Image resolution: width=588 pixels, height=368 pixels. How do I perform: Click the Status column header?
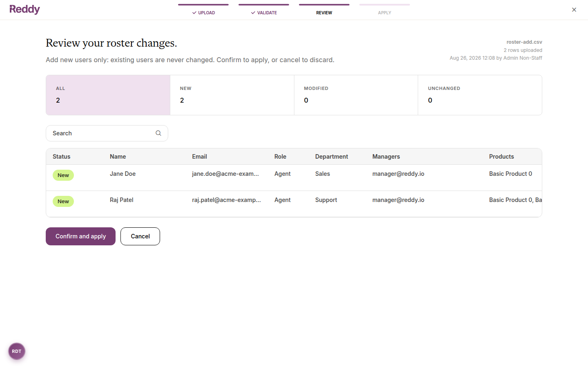(62, 157)
